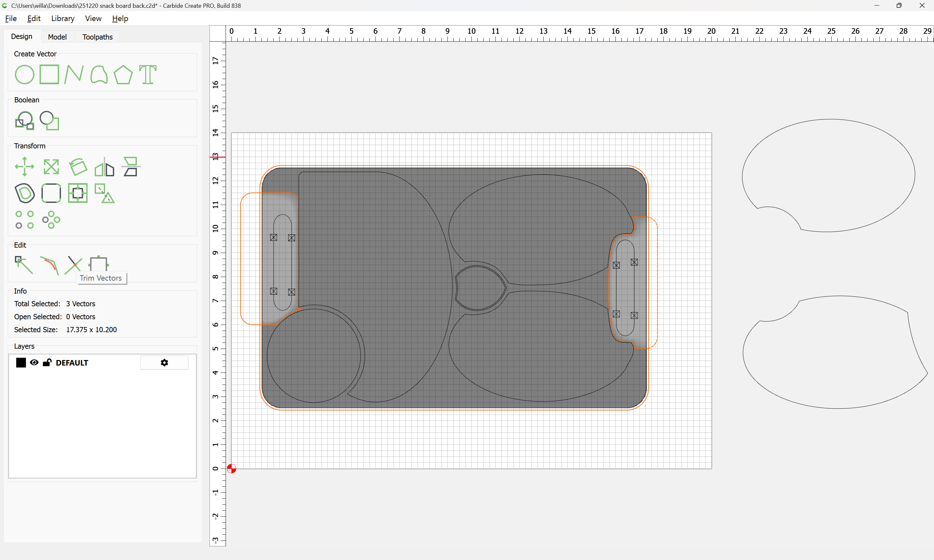Screen dimensions: 934x560
Task: Select the Regular Polygon tool
Action: click(x=123, y=74)
